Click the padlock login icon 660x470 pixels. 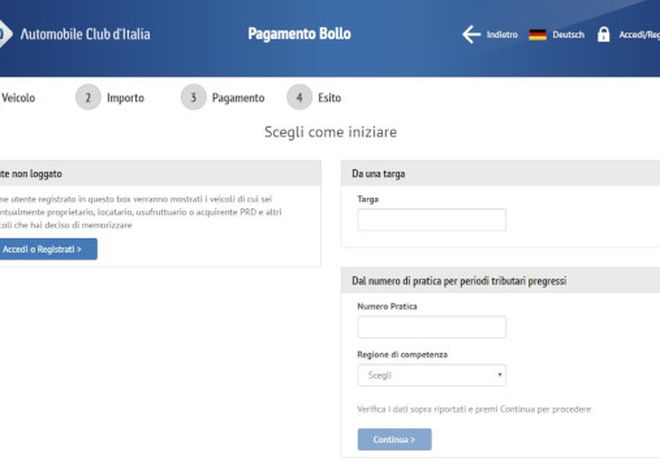pyautogui.click(x=603, y=35)
